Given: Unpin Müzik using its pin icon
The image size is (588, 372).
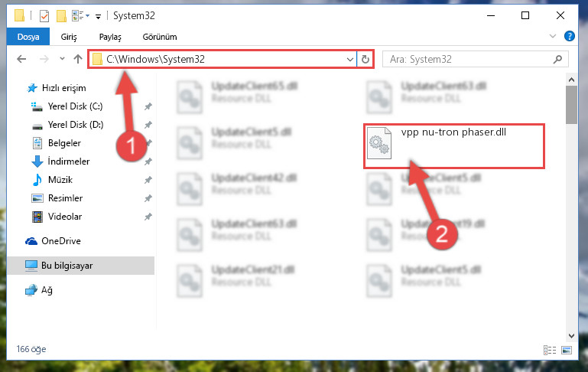Looking at the screenshot, I should click(148, 180).
